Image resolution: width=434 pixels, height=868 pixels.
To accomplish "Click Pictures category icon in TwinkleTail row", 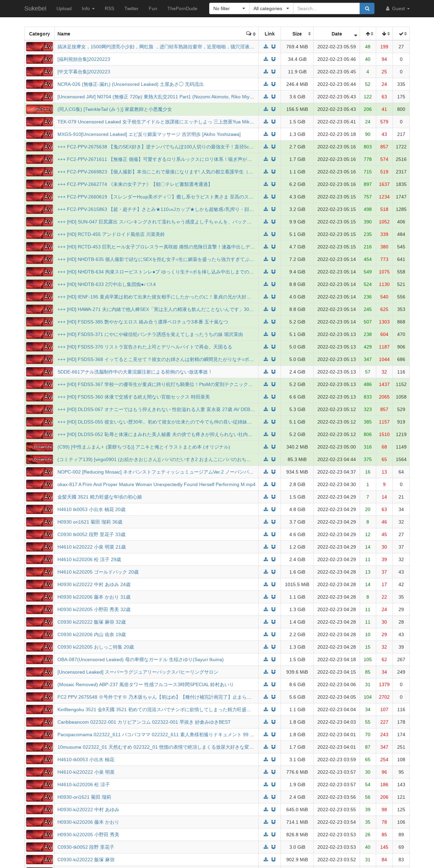I will [x=40, y=109].
